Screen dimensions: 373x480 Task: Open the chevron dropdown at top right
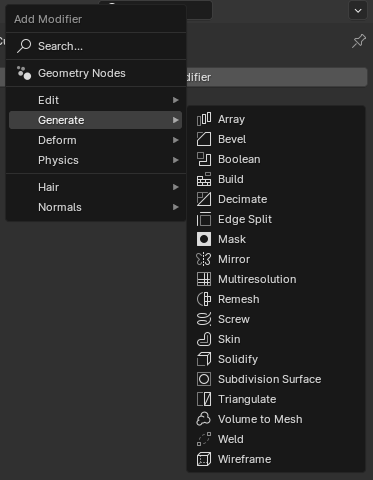pyautogui.click(x=358, y=11)
